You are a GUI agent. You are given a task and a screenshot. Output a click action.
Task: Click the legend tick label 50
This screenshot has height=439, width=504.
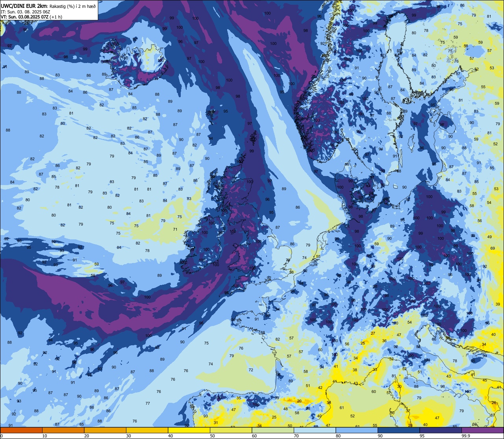[212, 436]
